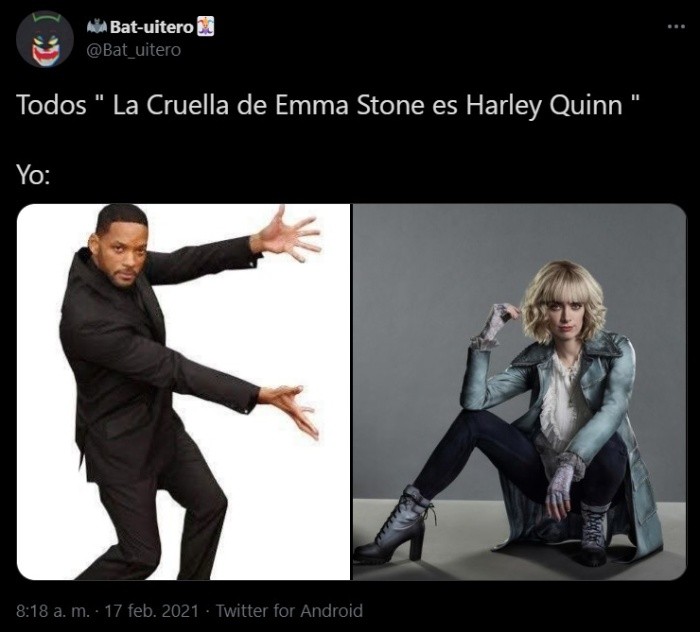Click the Yo: text line

point(33,175)
